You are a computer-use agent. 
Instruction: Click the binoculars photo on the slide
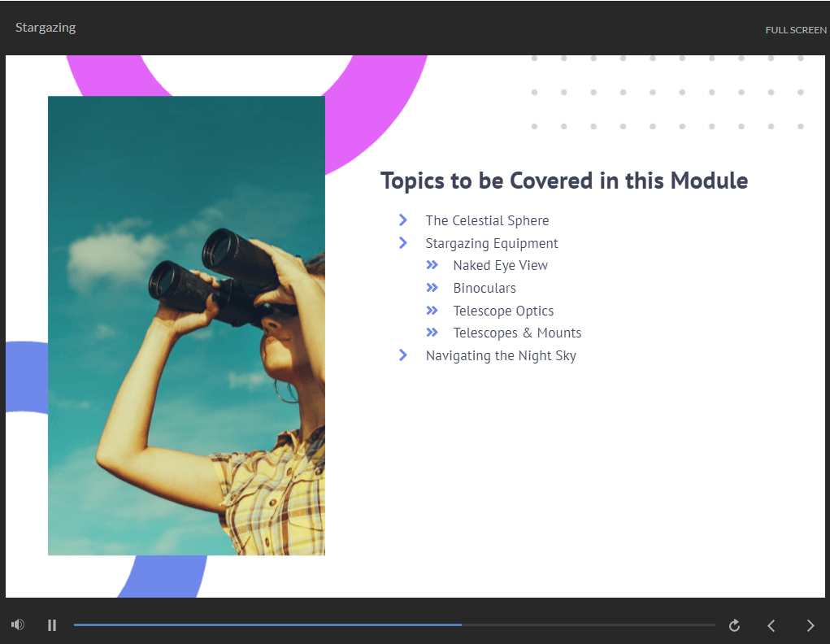coord(186,326)
